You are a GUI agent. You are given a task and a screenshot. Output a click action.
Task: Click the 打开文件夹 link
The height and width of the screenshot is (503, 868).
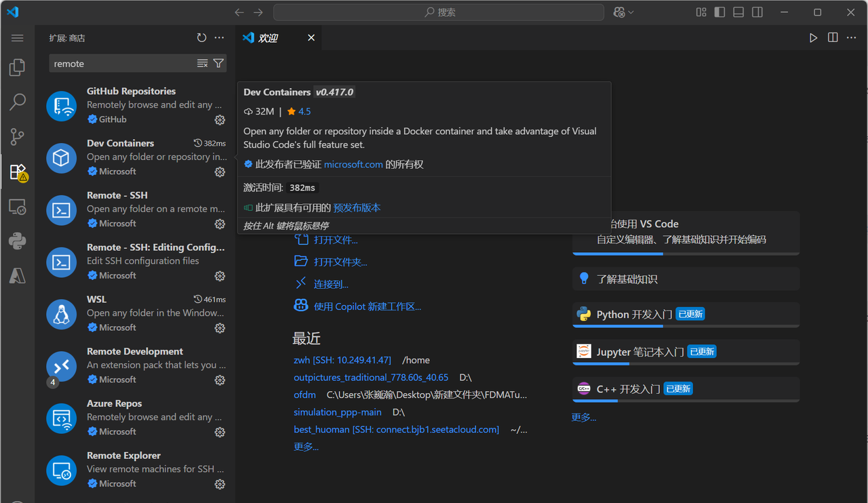pyautogui.click(x=340, y=262)
